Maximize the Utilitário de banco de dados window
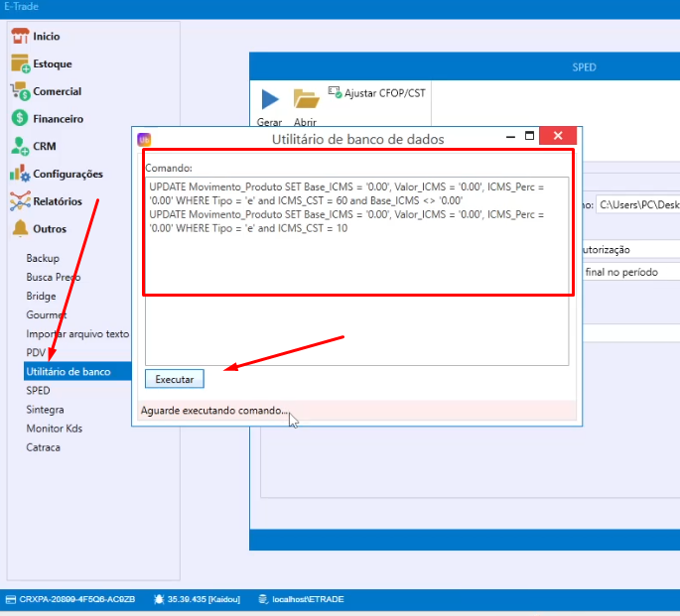 point(529,137)
